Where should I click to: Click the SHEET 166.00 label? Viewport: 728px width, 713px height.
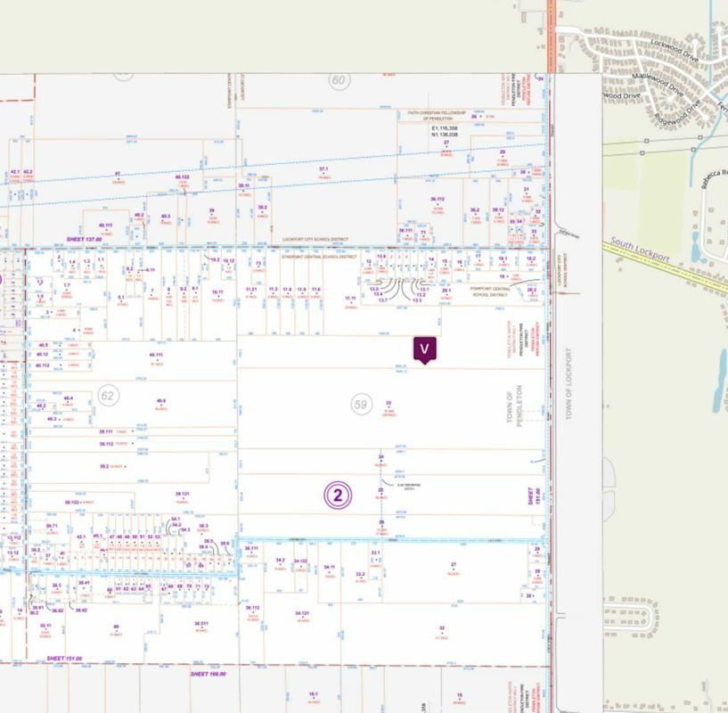tap(209, 675)
